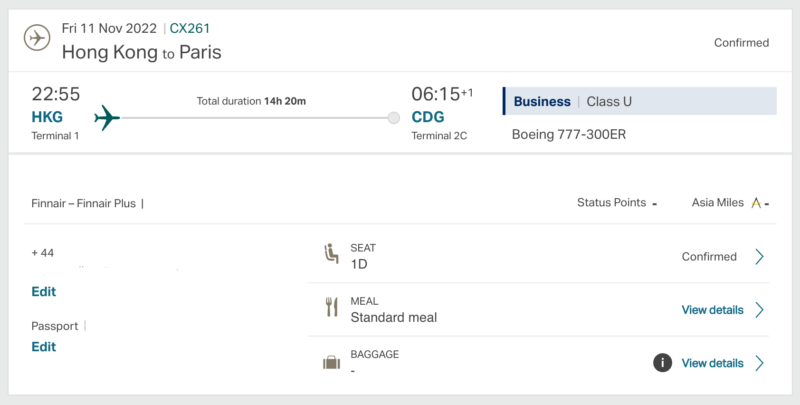800x405 pixels.
Task: Click the green departing airplane icon
Action: point(107,118)
